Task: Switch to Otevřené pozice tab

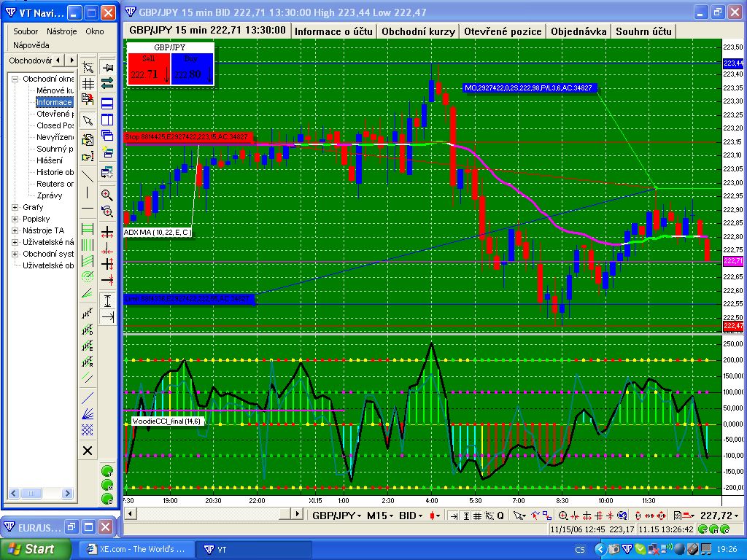Action: coord(503,31)
